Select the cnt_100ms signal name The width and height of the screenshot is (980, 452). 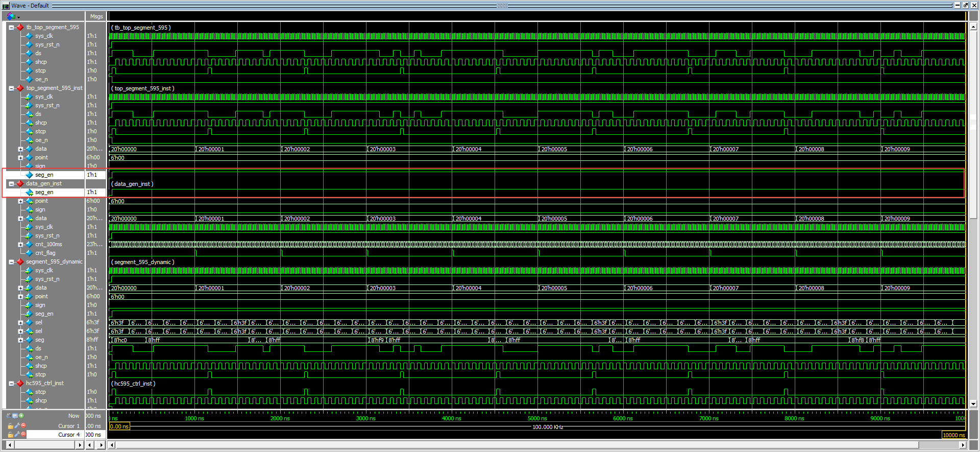[x=48, y=245]
